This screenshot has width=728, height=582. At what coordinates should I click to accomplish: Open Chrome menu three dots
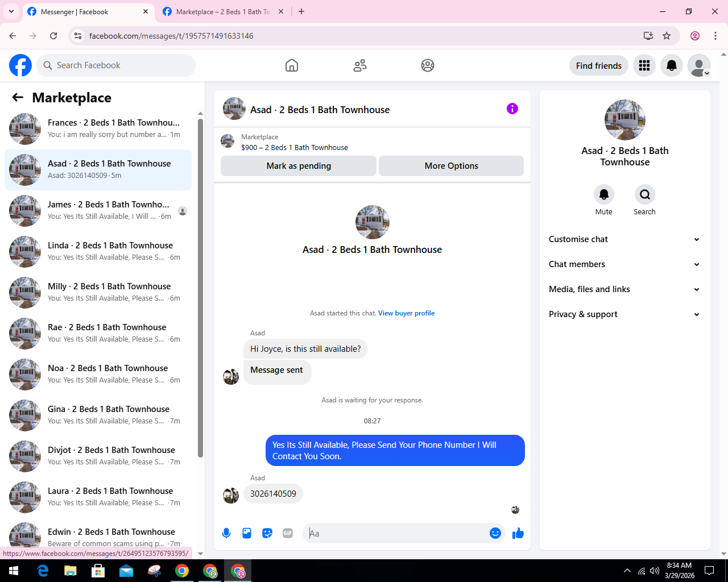pos(715,36)
